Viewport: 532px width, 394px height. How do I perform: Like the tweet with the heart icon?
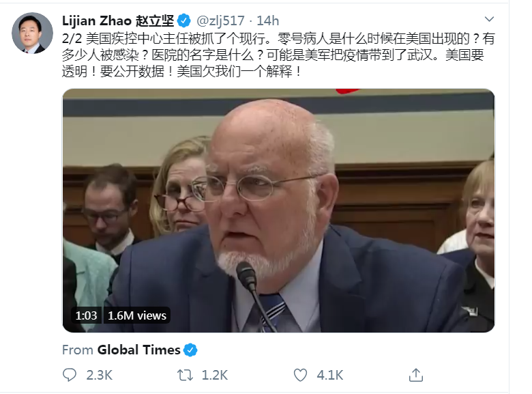tap(300, 375)
